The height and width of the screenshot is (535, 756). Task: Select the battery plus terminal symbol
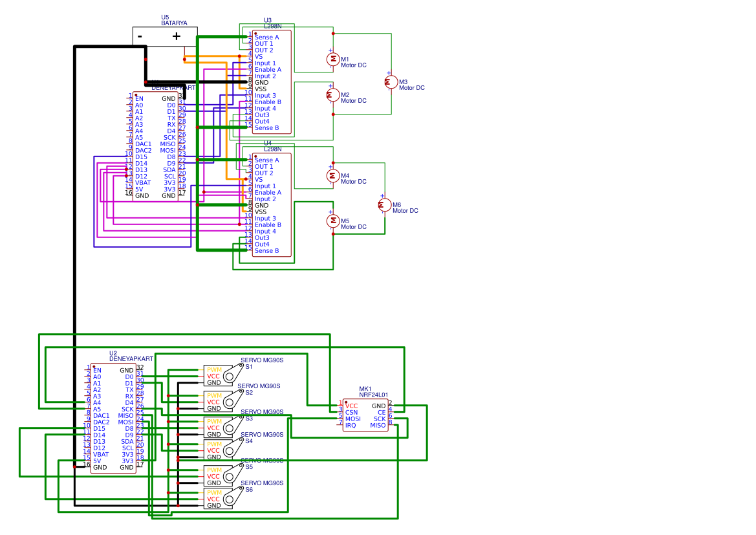(177, 36)
